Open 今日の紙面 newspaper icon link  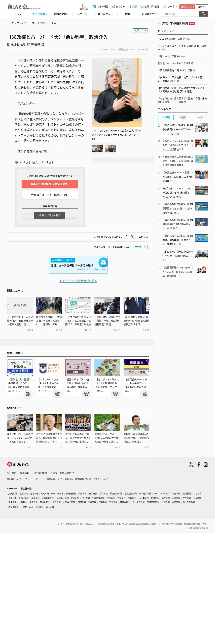pyautogui.click(x=100, y=7)
